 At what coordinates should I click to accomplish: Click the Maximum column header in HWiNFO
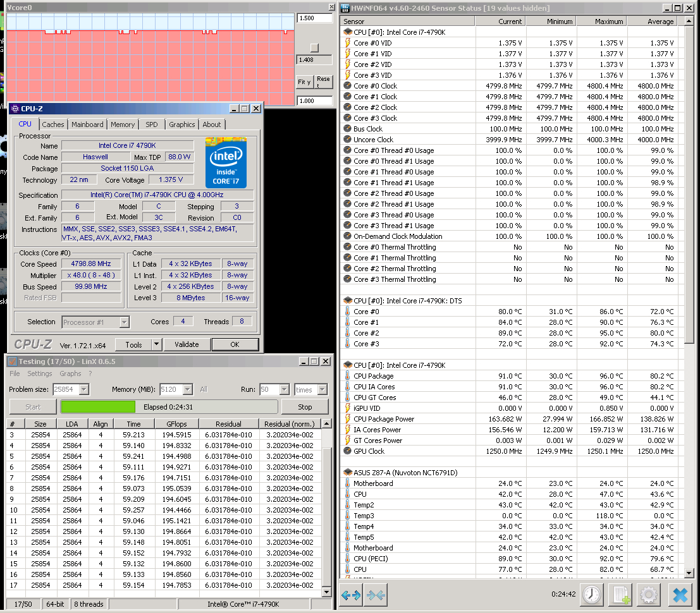point(602,21)
